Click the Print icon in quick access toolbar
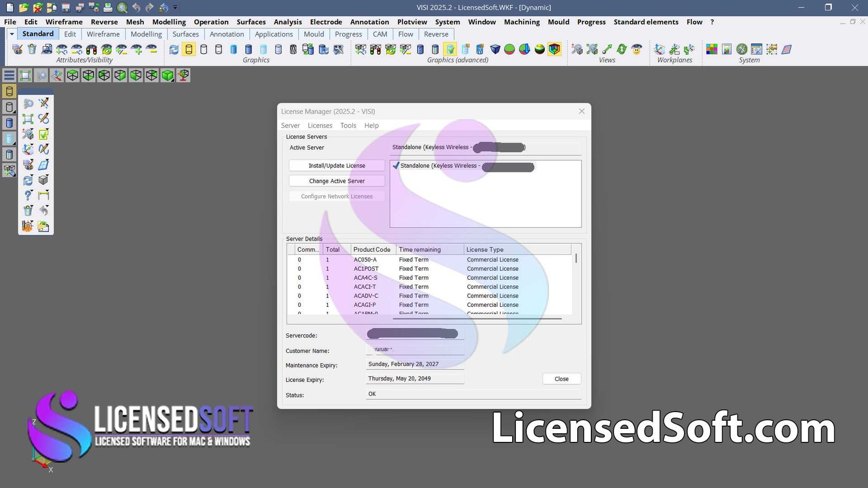The width and height of the screenshot is (868, 488). coord(108,8)
